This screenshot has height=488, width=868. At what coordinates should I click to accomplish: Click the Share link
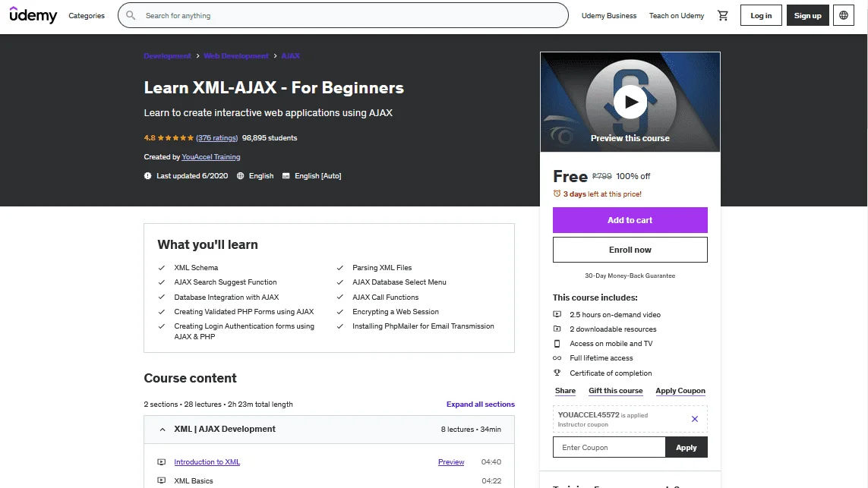click(x=565, y=391)
